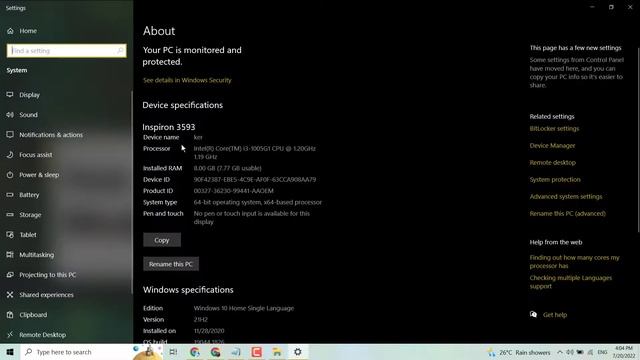Focus the Find a setting search box
640x360 pixels.
click(67, 51)
